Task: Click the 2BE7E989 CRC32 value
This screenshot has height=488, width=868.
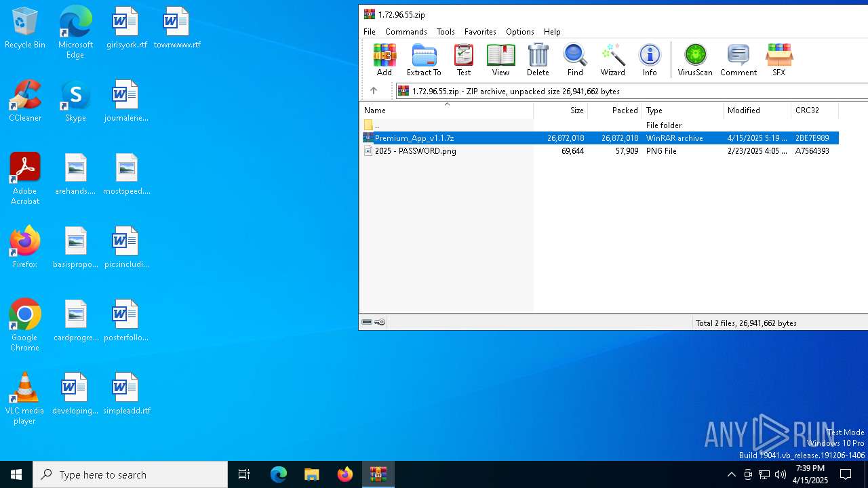Action: [x=812, y=138]
